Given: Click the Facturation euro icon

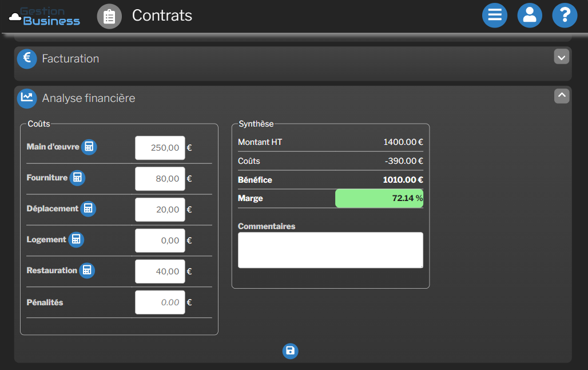Looking at the screenshot, I should click(27, 58).
